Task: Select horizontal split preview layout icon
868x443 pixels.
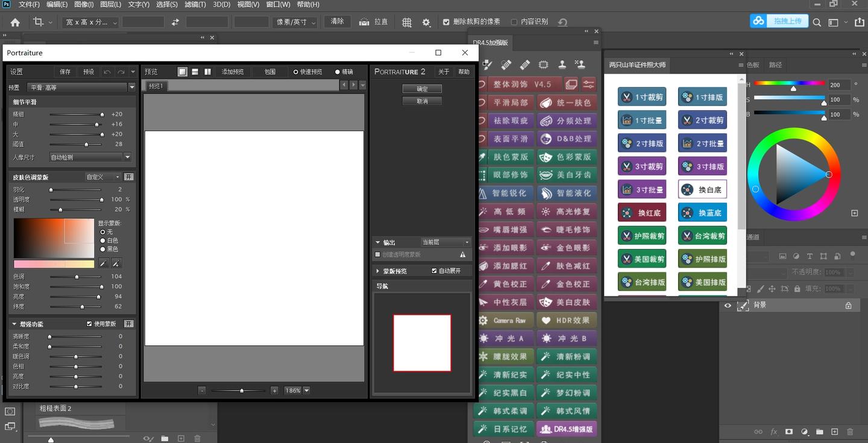Action: (195, 72)
